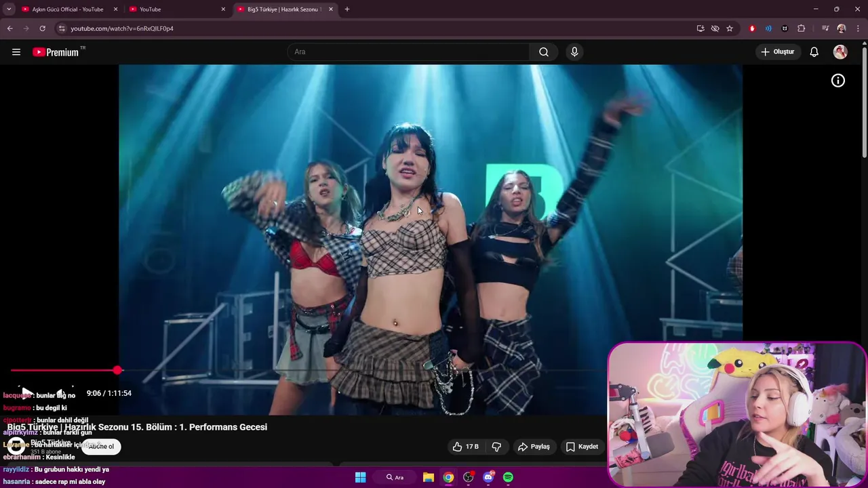Open the black cat face extension

(x=785, y=28)
